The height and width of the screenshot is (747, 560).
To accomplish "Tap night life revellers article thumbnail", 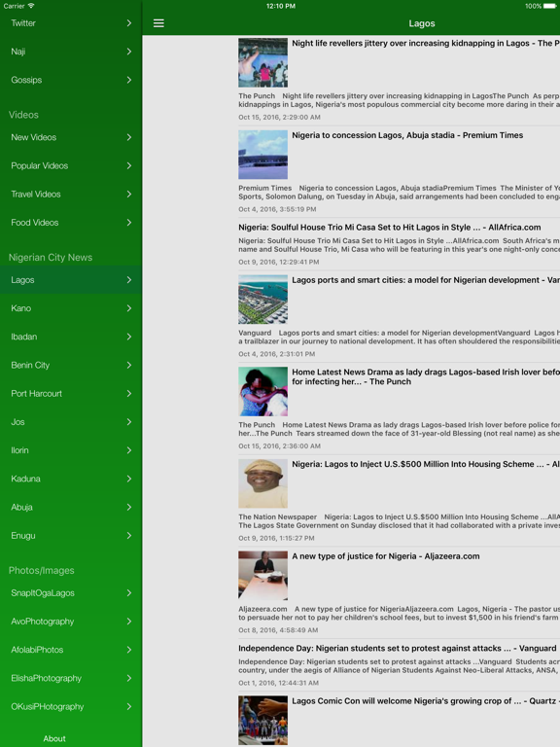I will tap(262, 62).
